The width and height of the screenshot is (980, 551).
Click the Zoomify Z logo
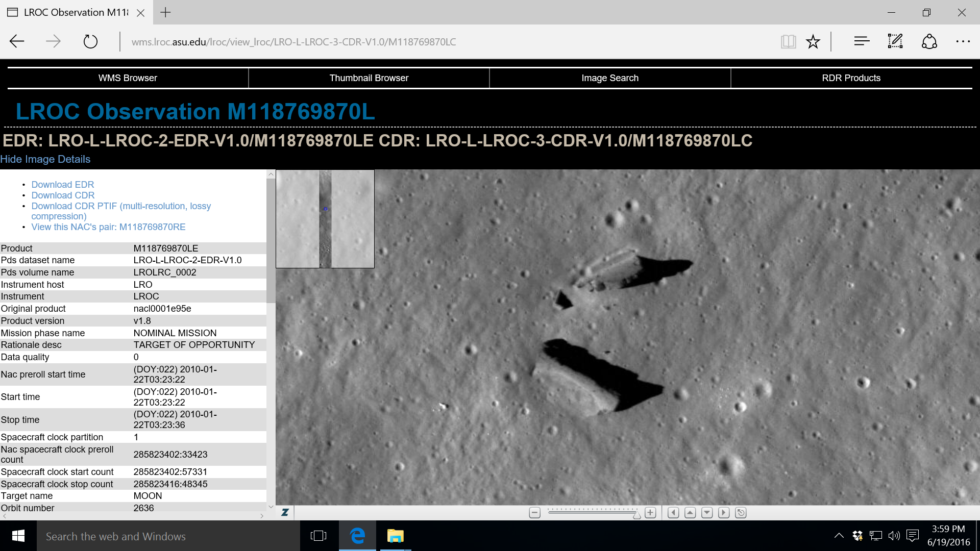(285, 512)
